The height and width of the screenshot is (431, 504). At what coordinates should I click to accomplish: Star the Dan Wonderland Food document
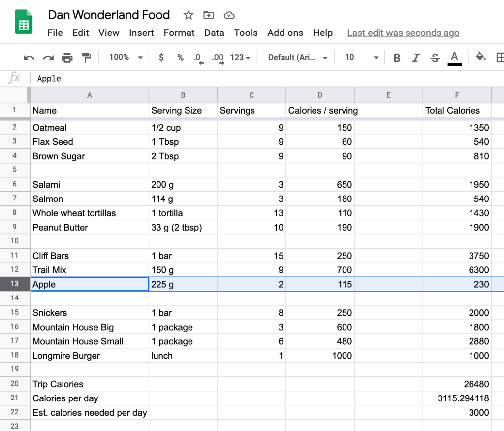coord(189,15)
